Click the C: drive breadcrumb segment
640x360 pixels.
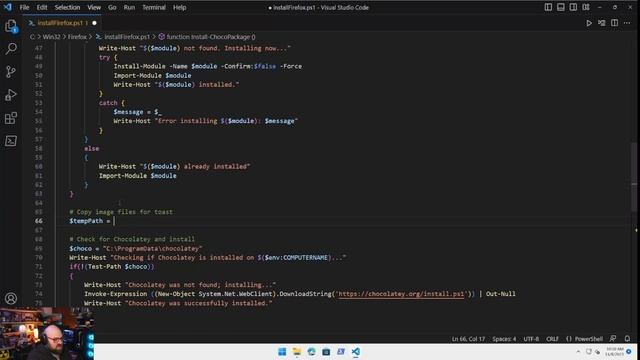click(32, 37)
